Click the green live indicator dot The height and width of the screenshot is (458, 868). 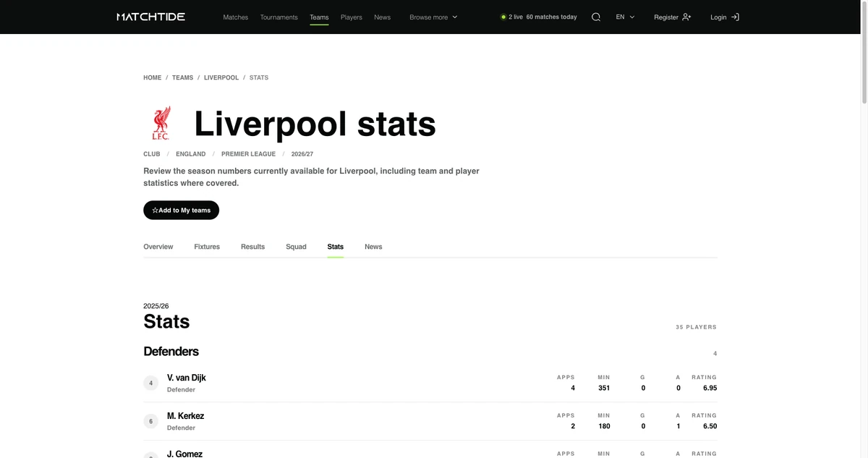click(503, 17)
